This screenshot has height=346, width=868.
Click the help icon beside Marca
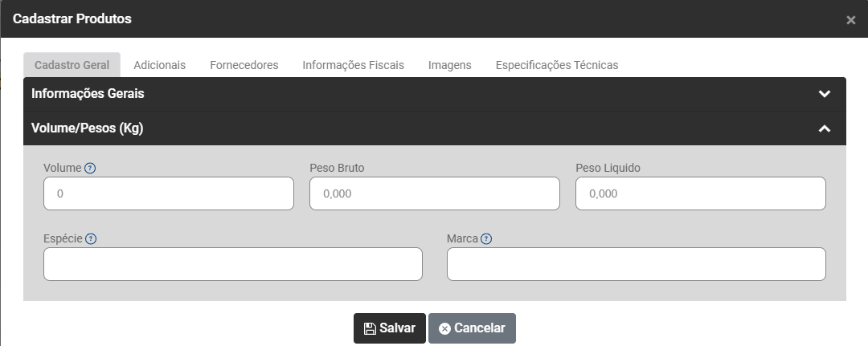tap(486, 239)
